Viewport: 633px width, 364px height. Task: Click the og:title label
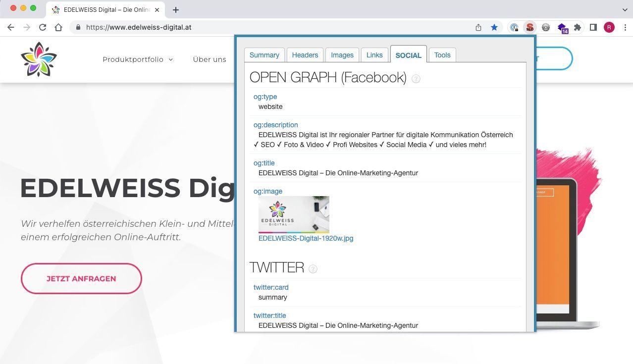click(x=264, y=163)
